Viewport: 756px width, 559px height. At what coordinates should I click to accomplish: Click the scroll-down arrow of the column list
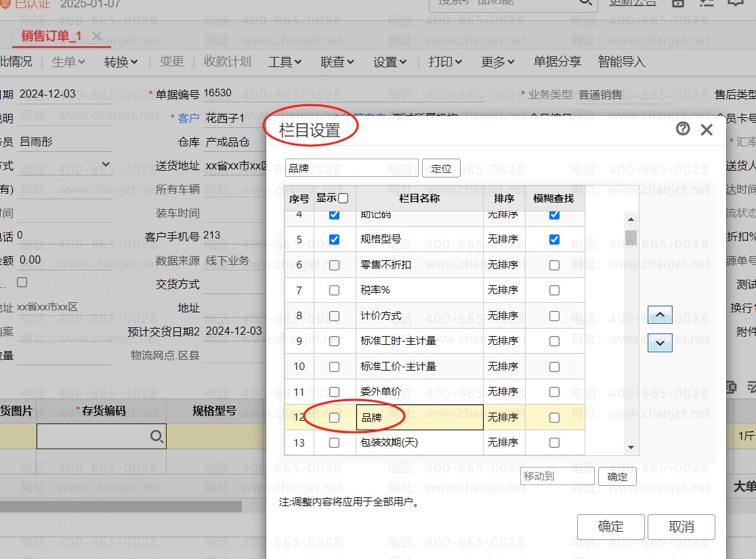click(631, 448)
